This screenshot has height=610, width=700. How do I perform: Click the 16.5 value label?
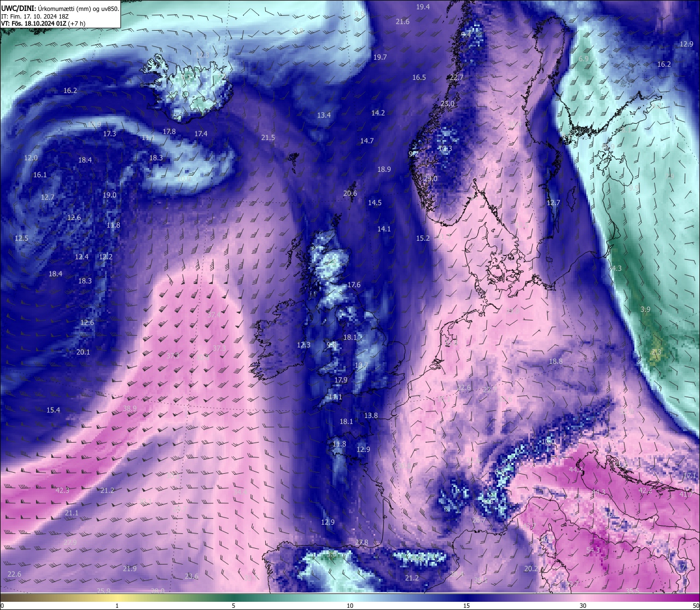click(419, 77)
